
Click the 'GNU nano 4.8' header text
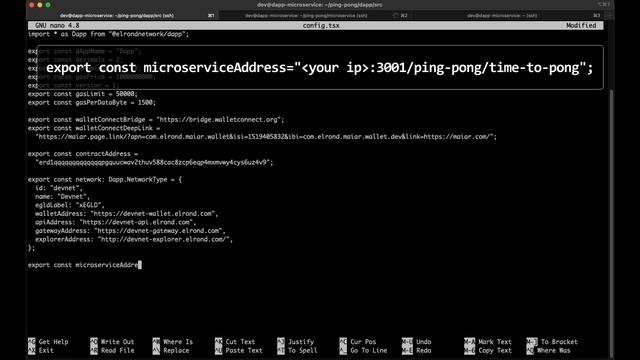pyautogui.click(x=57, y=25)
